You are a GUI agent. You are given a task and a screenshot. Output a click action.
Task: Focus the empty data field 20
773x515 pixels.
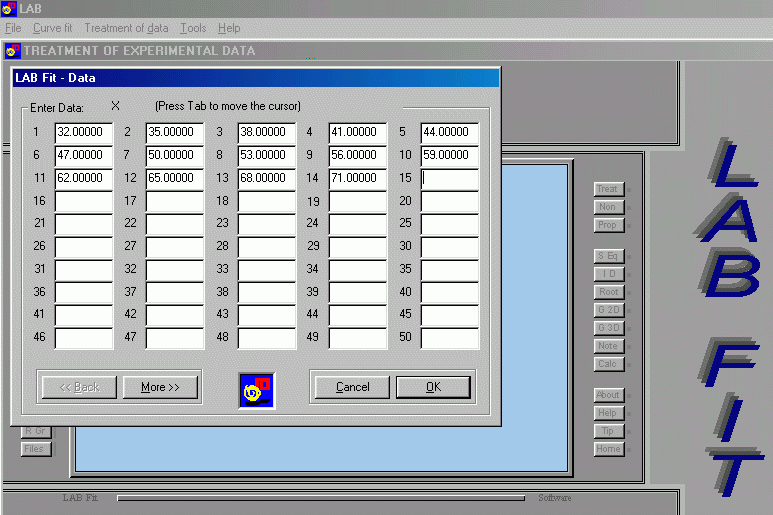click(450, 202)
